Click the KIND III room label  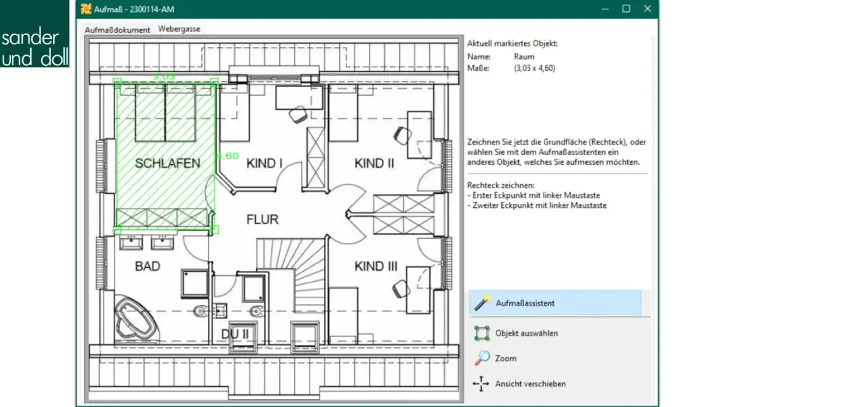376,267
